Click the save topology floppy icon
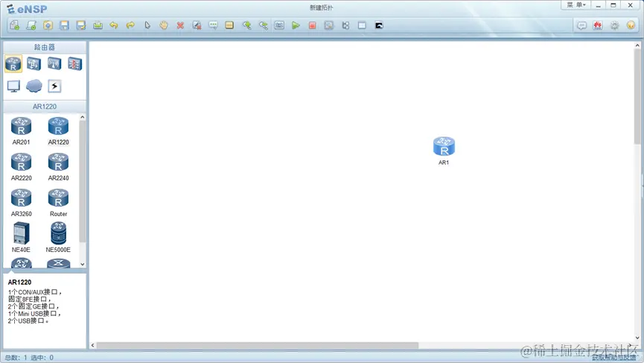 click(x=65, y=25)
